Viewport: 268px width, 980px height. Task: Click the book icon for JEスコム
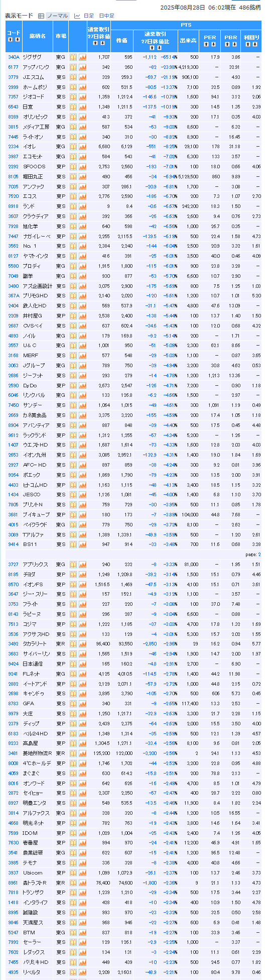tap(73, 77)
